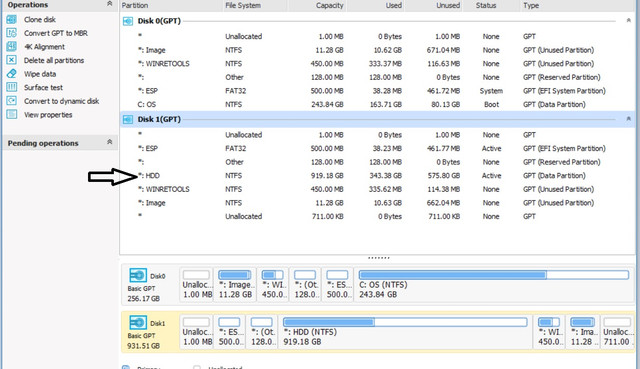Select the 711.00 KB Unallocated row

377,216
